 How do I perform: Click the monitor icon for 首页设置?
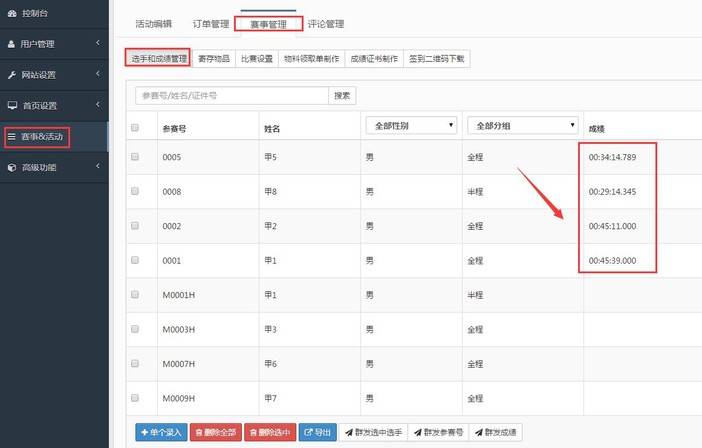[12, 105]
